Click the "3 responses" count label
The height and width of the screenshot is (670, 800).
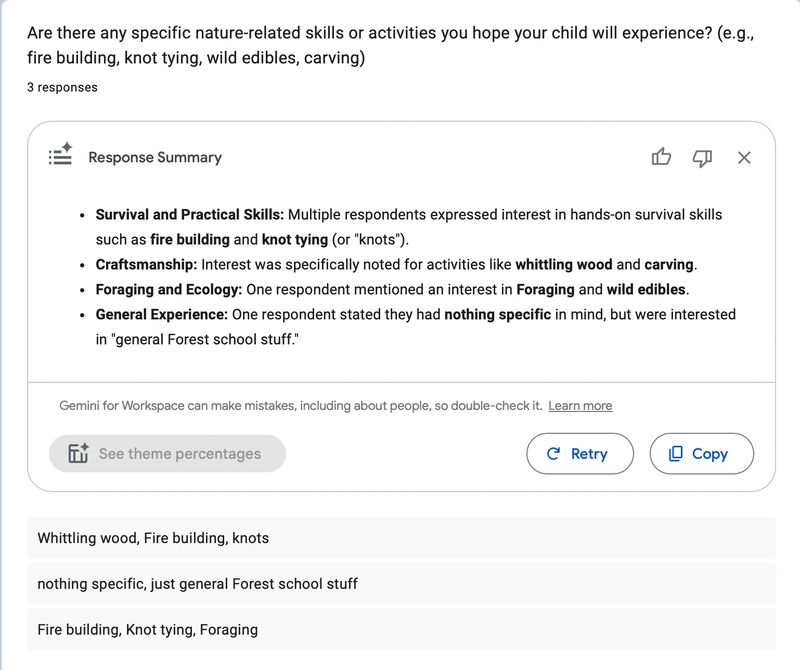pos(62,87)
